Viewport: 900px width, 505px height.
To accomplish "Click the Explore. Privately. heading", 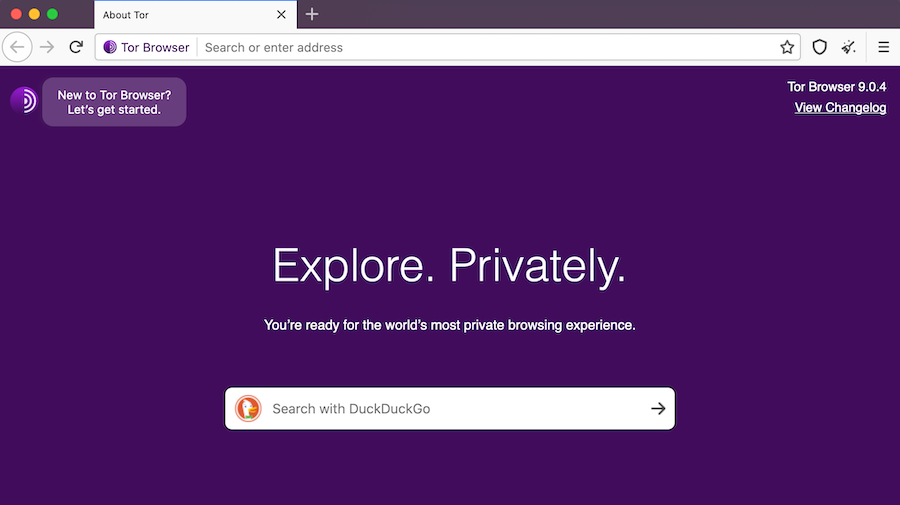I will tap(449, 266).
